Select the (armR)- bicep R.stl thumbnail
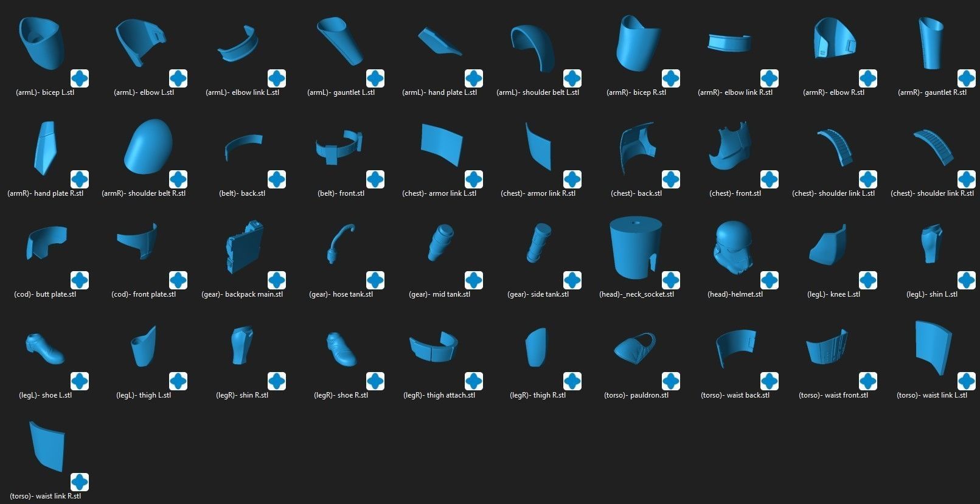This screenshot has height=504, width=980. 638,43
